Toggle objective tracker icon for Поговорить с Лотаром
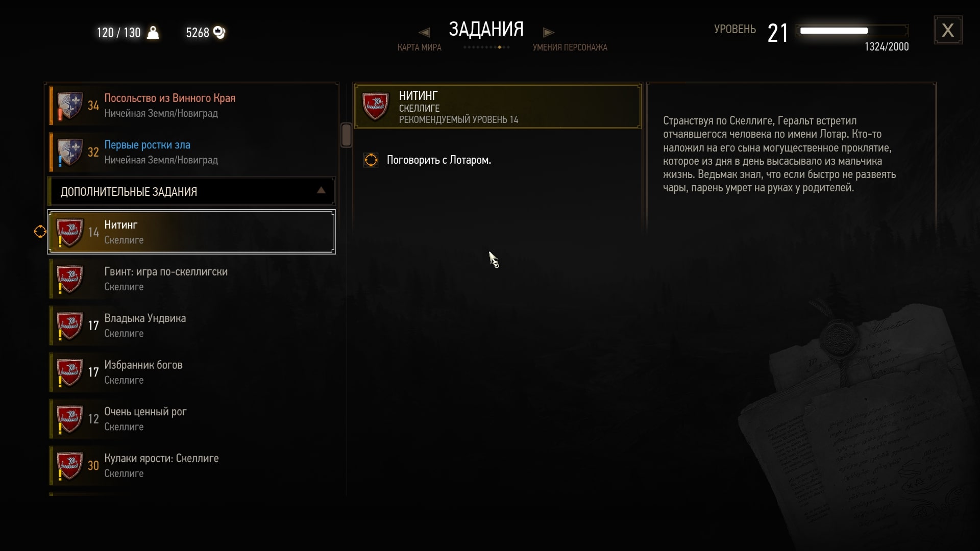The image size is (980, 551). 371,160
